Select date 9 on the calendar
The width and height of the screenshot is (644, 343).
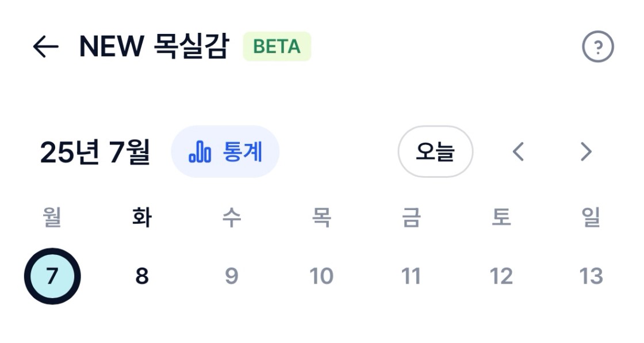tap(232, 276)
